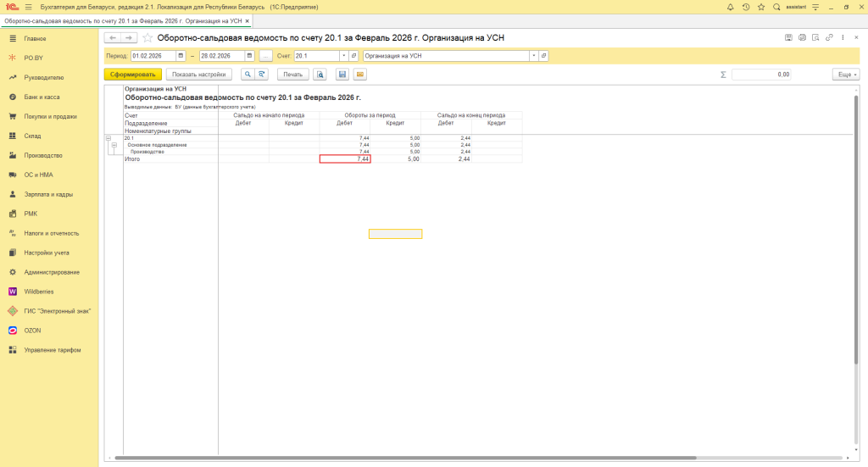Click the notifications bell icon
This screenshot has height=467, width=868.
pyautogui.click(x=731, y=7)
